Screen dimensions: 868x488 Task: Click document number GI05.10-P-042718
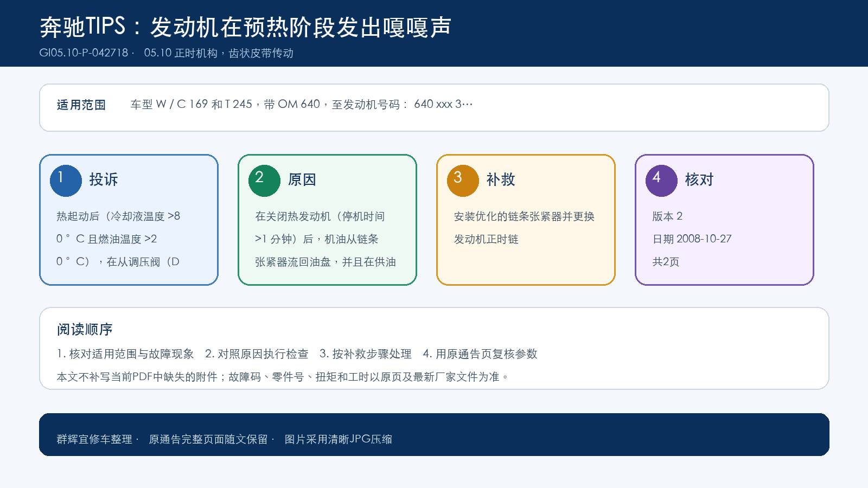[84, 53]
